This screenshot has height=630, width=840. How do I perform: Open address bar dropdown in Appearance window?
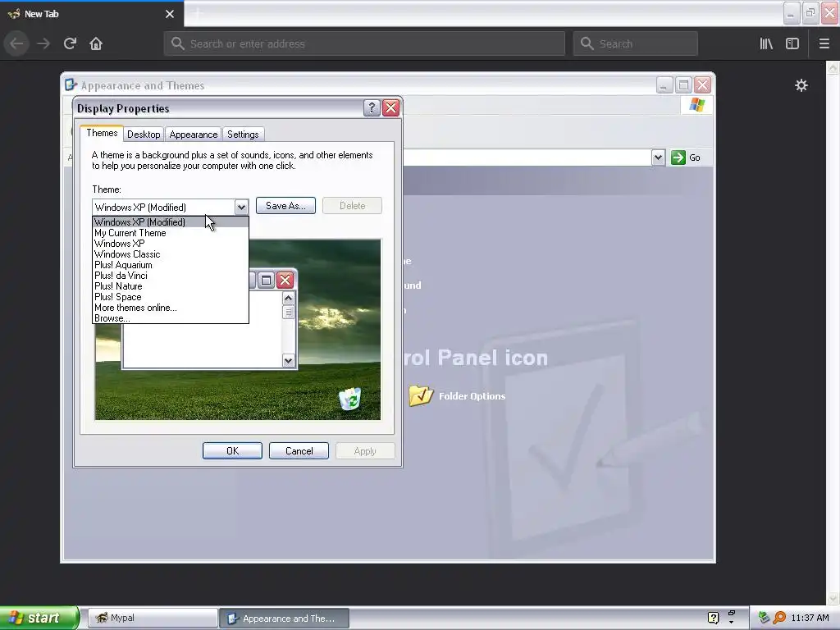659,157
